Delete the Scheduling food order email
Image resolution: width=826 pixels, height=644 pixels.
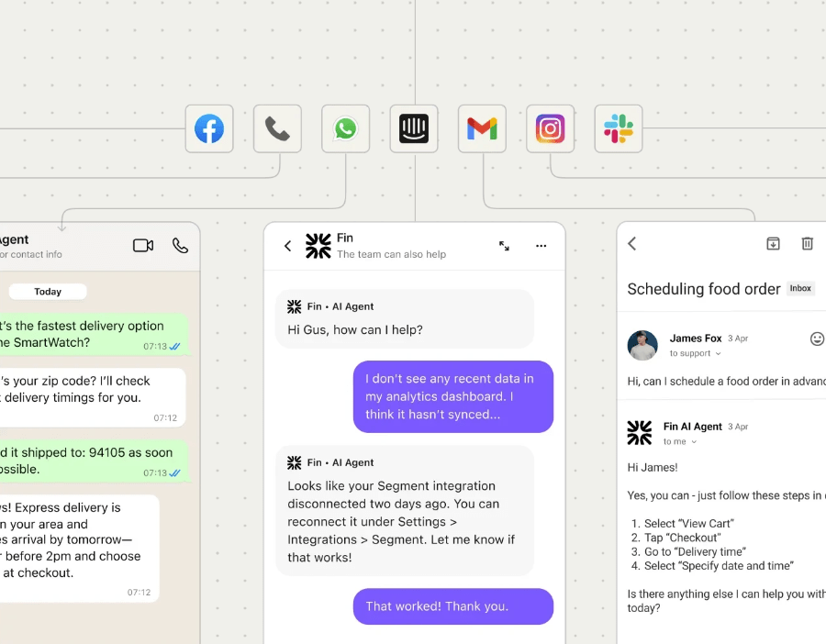tap(808, 244)
